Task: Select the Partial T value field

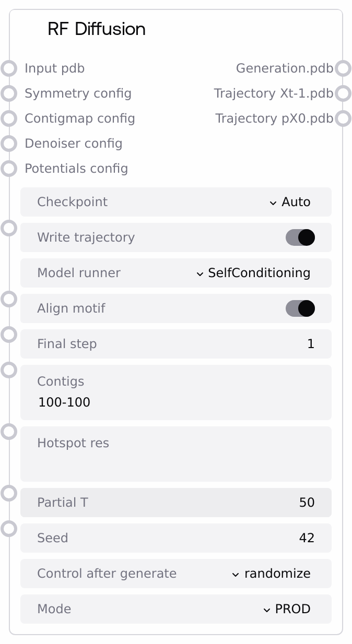Action: (175, 503)
